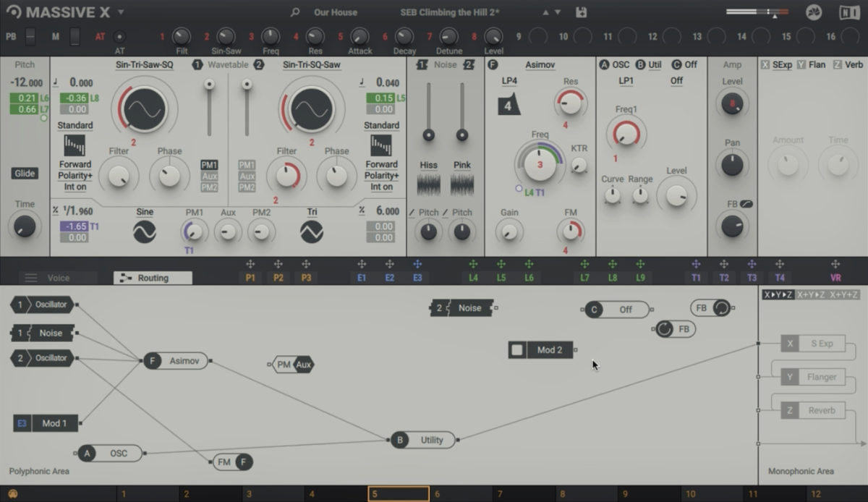
Task: Click the LP4 filter slope icon
Action: point(509,103)
